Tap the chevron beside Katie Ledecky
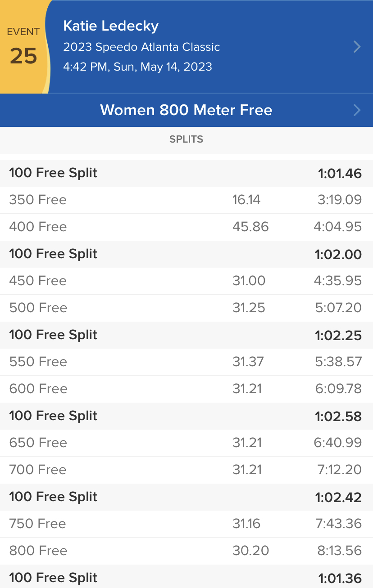Image resolution: width=373 pixels, height=588 pixels. click(x=357, y=47)
